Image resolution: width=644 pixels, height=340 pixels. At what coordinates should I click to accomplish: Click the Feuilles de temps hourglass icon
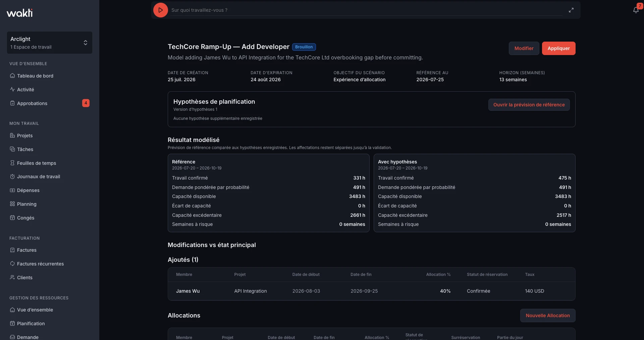point(12,163)
